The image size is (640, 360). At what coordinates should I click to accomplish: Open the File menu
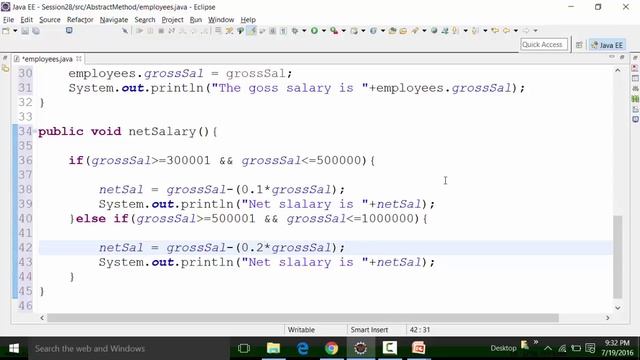[x=8, y=20]
